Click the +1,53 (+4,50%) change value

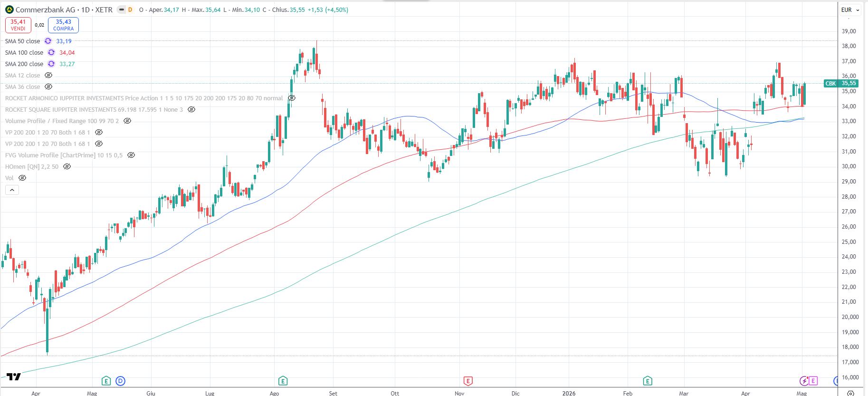coord(328,10)
